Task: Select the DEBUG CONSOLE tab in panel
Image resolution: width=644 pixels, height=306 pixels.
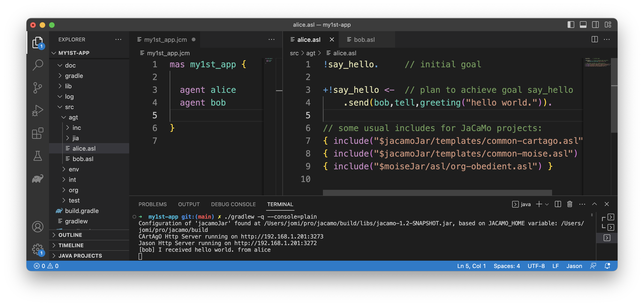Action: [233, 204]
